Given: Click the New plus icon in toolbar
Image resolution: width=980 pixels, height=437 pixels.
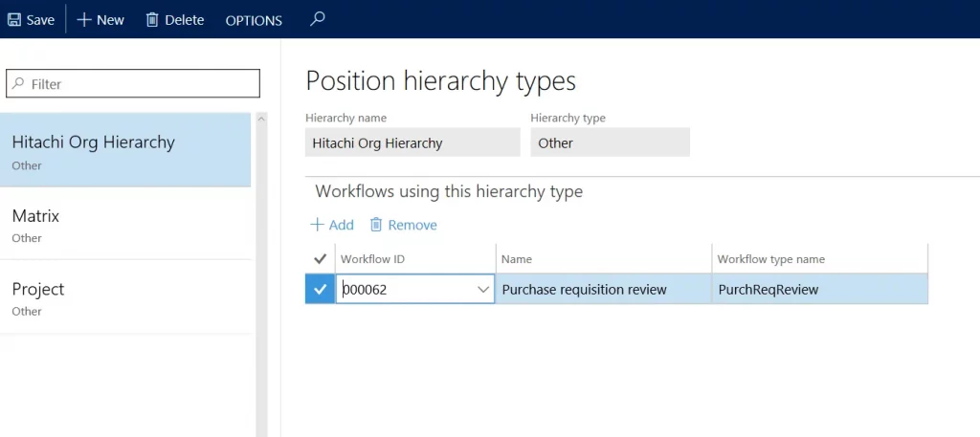Looking at the screenshot, I should 84,20.
